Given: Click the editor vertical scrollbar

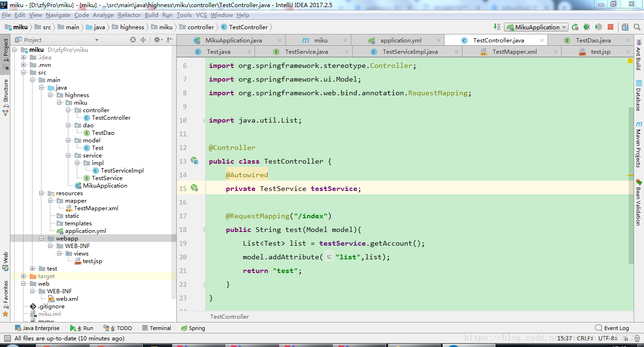Looking at the screenshot, I should point(631,185).
